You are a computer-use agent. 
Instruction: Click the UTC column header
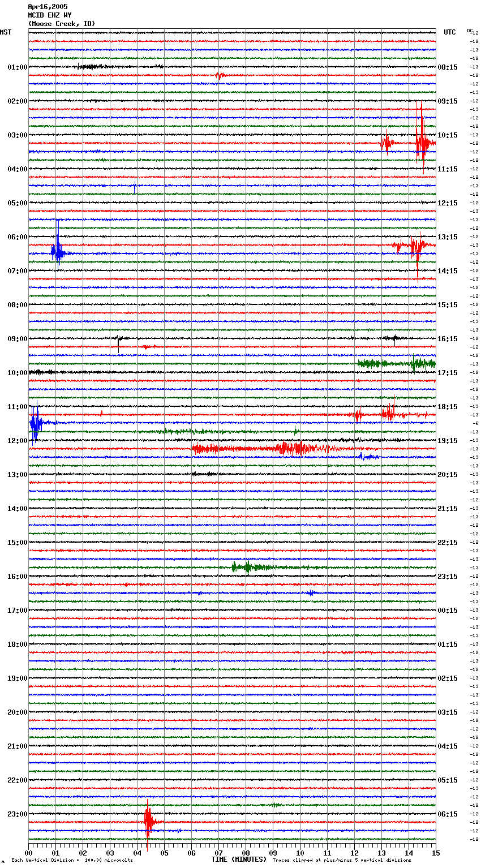click(450, 32)
